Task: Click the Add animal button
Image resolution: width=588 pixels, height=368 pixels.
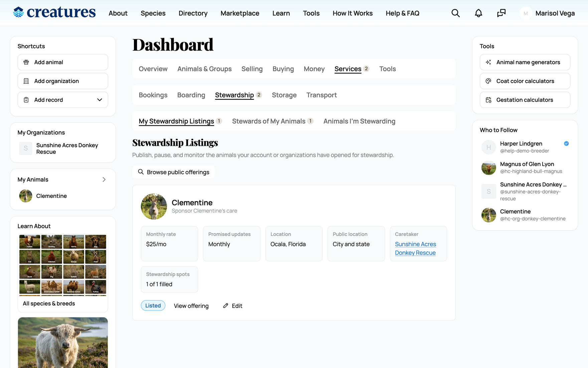Action: point(63,62)
